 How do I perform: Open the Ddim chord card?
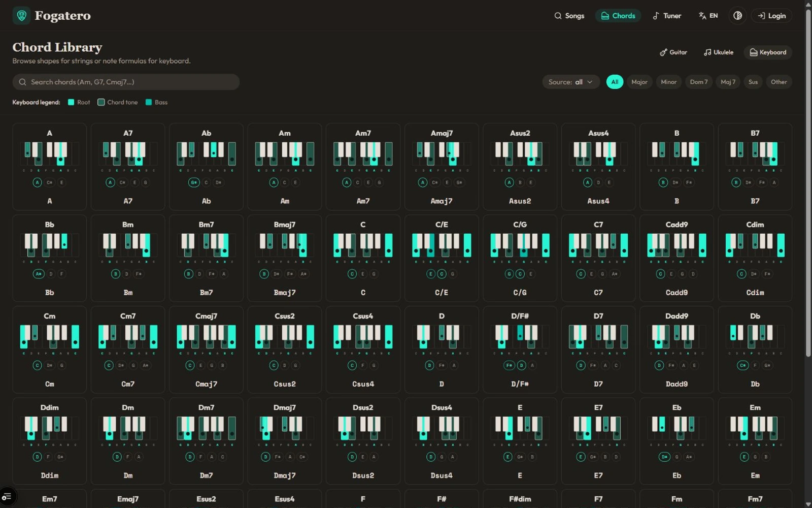(50, 441)
